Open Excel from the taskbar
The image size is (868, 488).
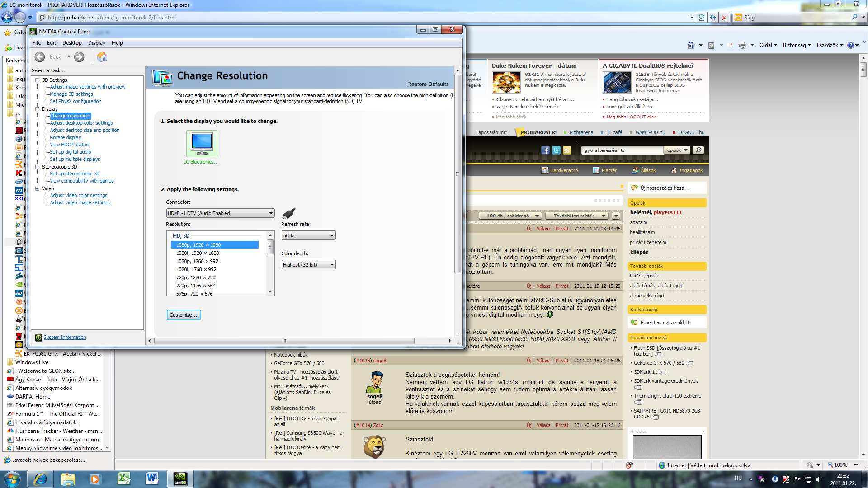pyautogui.click(x=124, y=479)
